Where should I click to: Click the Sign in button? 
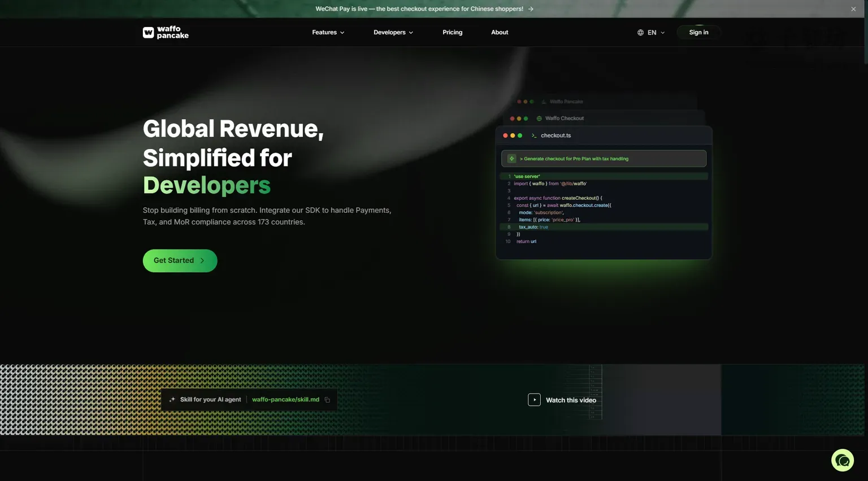tap(698, 32)
